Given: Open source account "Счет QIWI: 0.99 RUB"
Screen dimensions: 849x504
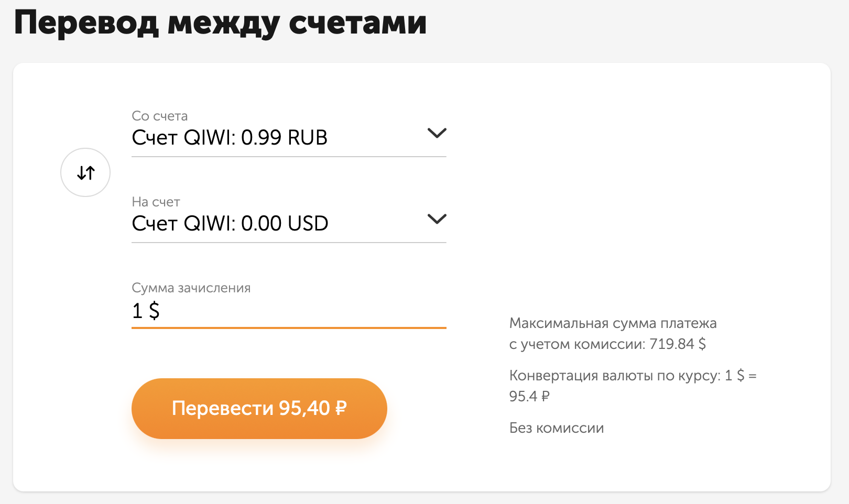Looking at the screenshot, I should point(230,138).
